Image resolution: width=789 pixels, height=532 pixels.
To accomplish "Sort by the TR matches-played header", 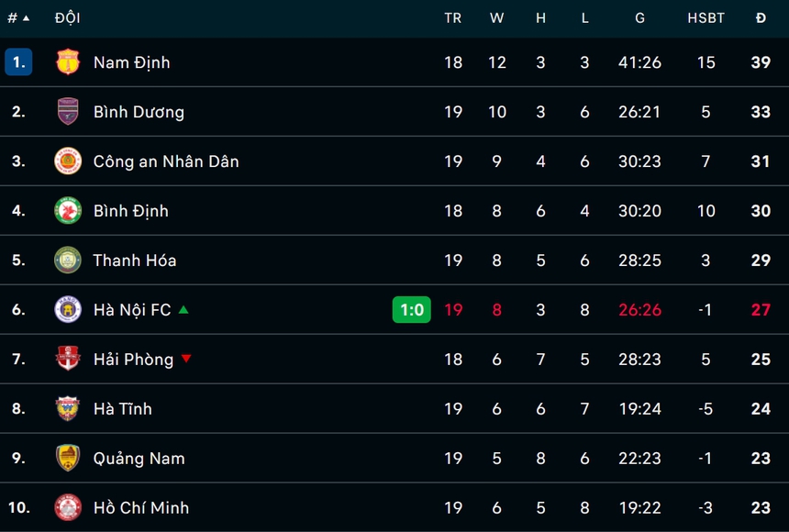I will (x=452, y=17).
